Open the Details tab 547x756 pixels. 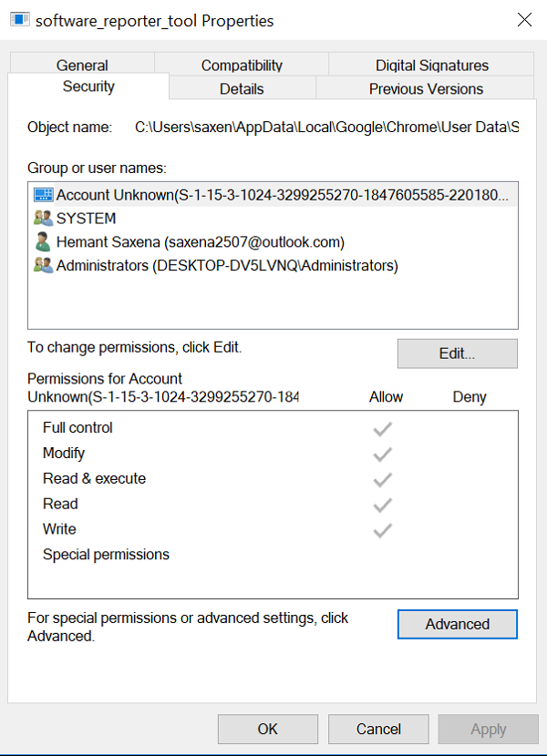[242, 88]
